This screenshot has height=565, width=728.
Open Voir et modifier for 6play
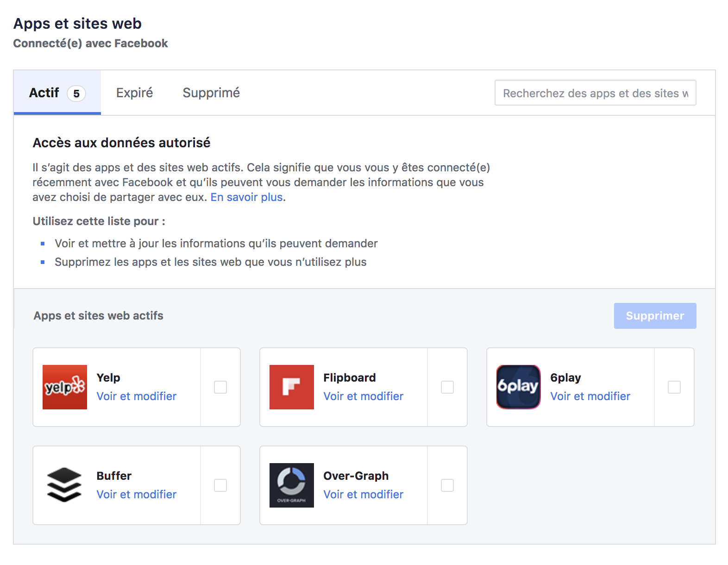(590, 396)
